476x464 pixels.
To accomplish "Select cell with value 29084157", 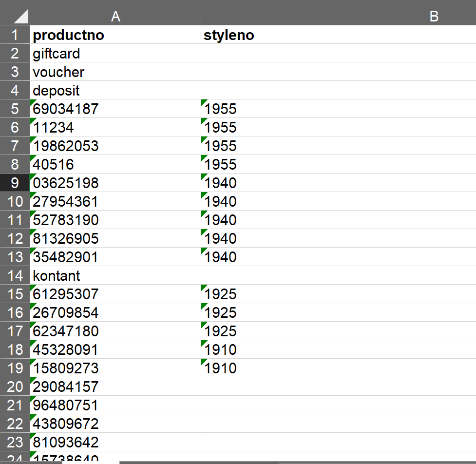I will click(115, 387).
